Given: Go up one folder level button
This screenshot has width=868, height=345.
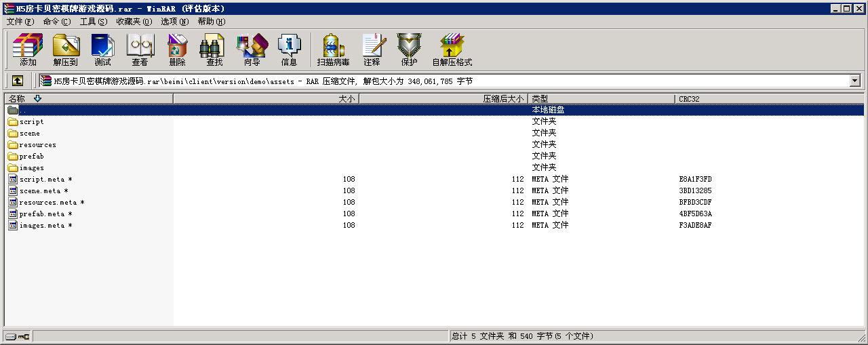Looking at the screenshot, I should coord(18,81).
